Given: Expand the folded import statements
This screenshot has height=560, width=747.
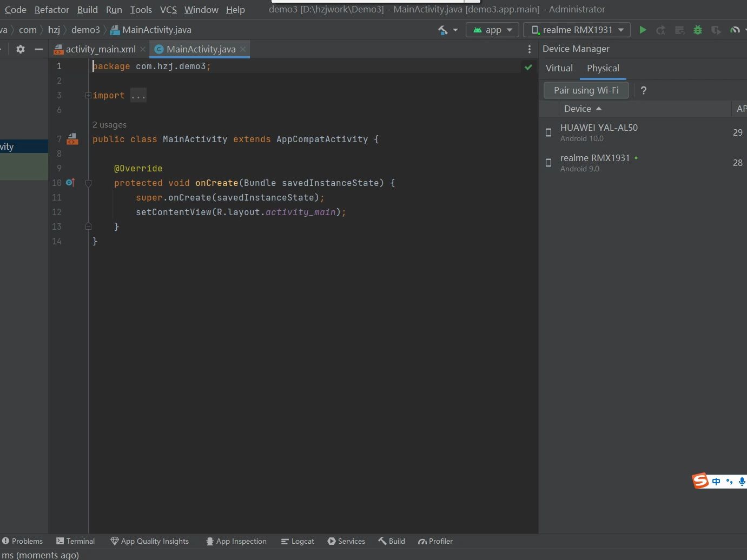Looking at the screenshot, I should coord(88,96).
